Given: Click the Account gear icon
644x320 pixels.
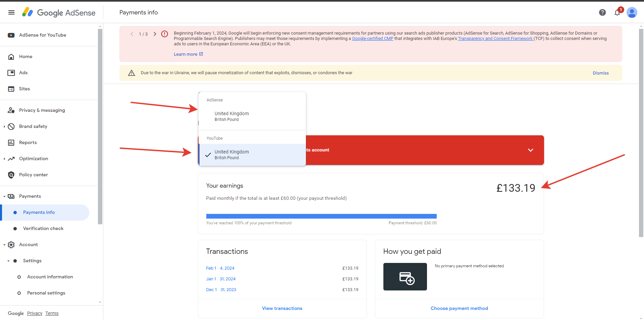Looking at the screenshot, I should pos(11,245).
